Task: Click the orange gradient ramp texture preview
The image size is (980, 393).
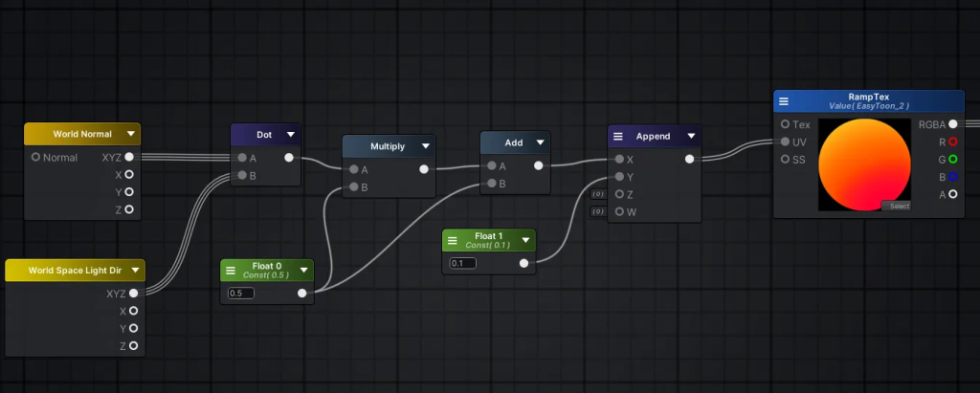Action: click(864, 164)
